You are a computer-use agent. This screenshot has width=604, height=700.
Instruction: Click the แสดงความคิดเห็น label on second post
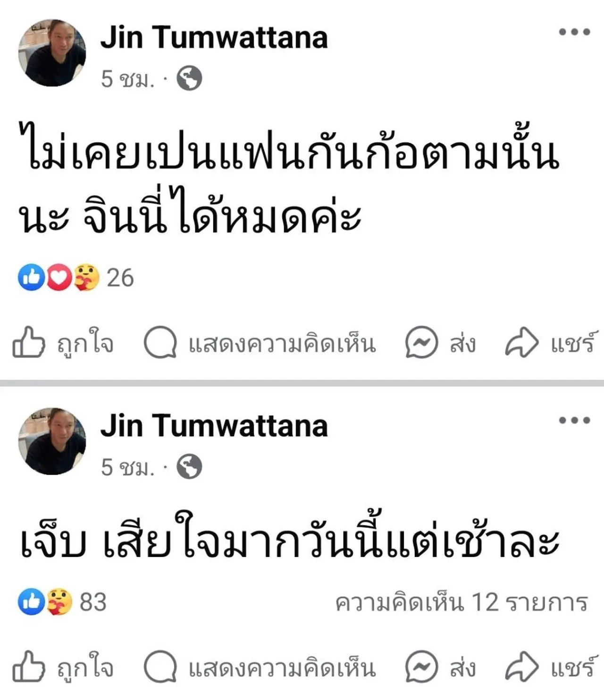click(282, 667)
